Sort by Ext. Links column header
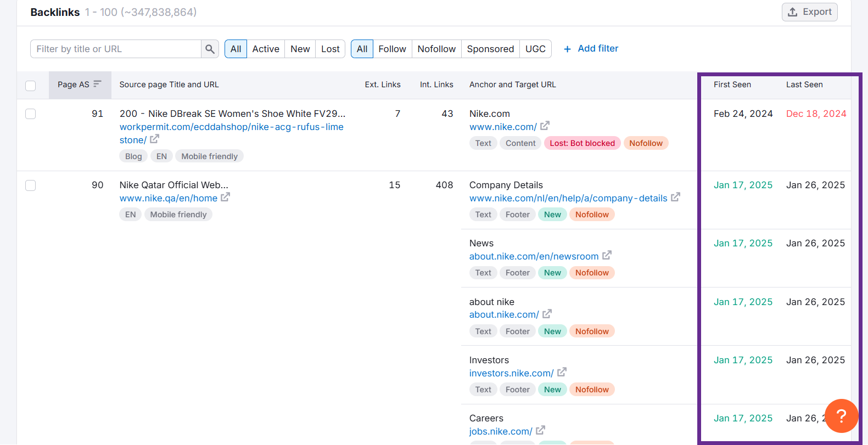The height and width of the screenshot is (445, 868). click(383, 85)
